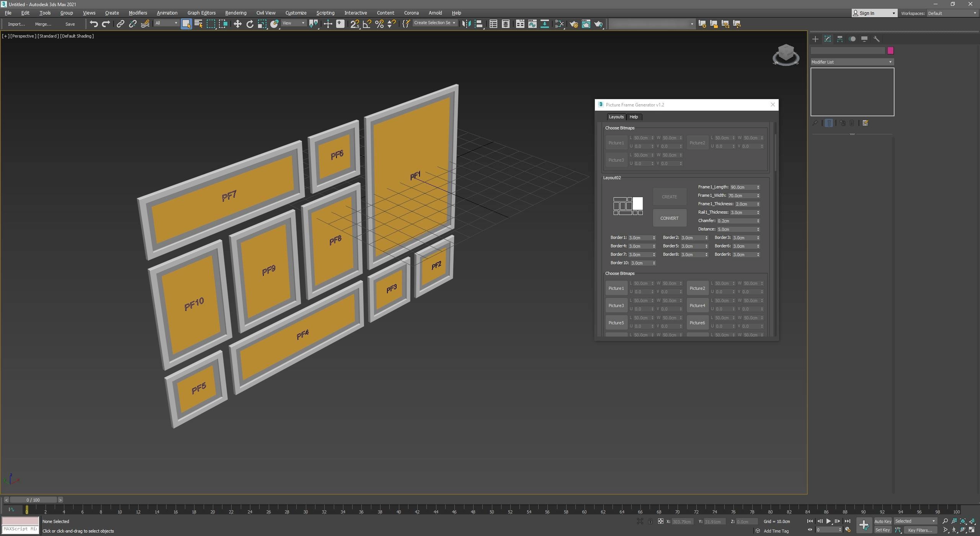Open the Modifiers menu
This screenshot has width=980, height=536.
click(138, 13)
